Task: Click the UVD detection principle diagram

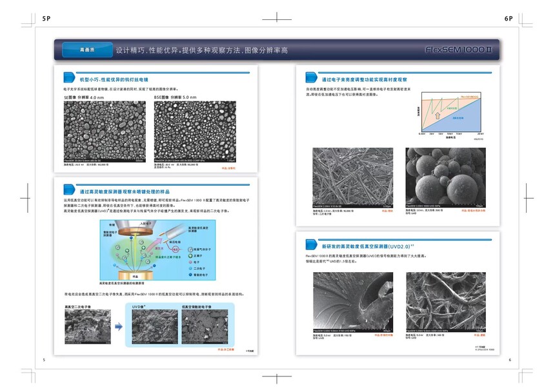Action: [157, 250]
